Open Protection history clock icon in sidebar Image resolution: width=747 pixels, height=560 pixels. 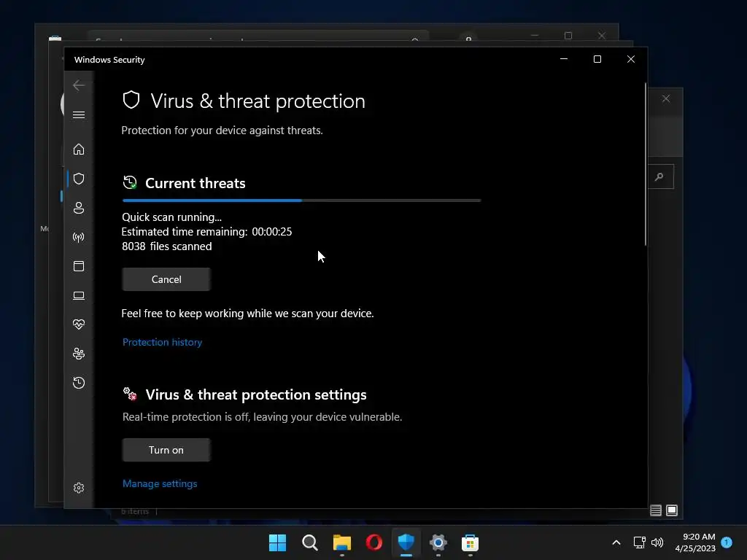point(79,383)
